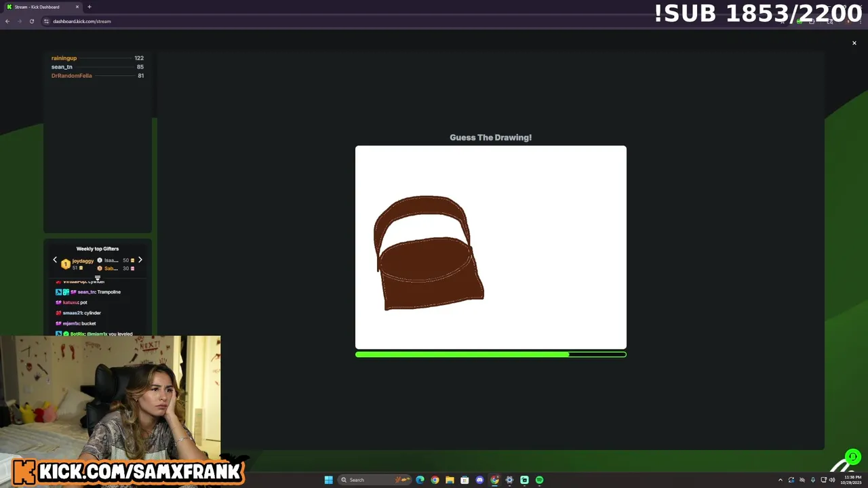
Task: Open the Windows Start menu
Action: [329, 480]
